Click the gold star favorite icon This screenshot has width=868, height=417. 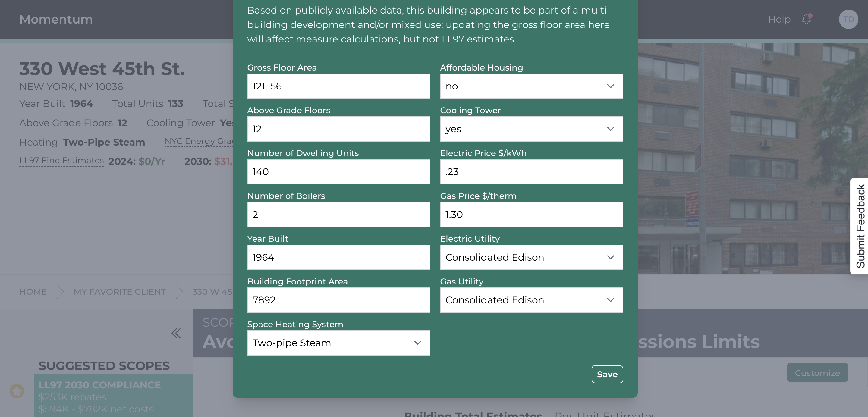pyautogui.click(x=17, y=391)
